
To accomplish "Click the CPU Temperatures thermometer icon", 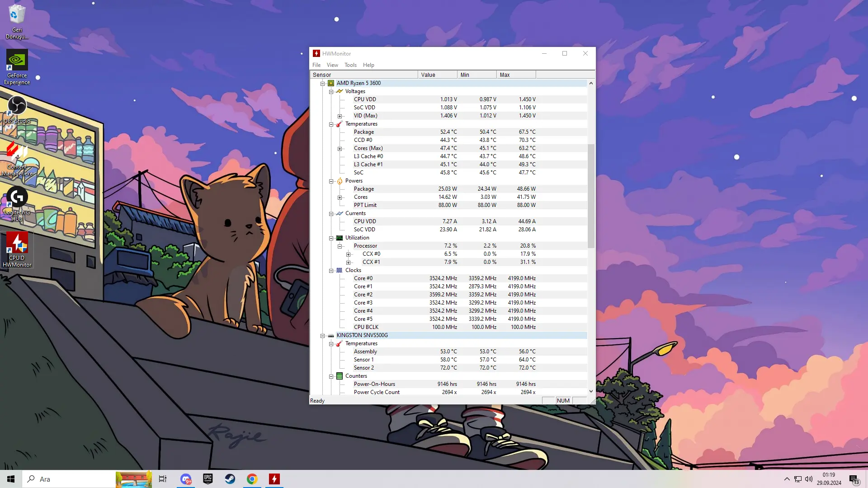I will tap(340, 124).
